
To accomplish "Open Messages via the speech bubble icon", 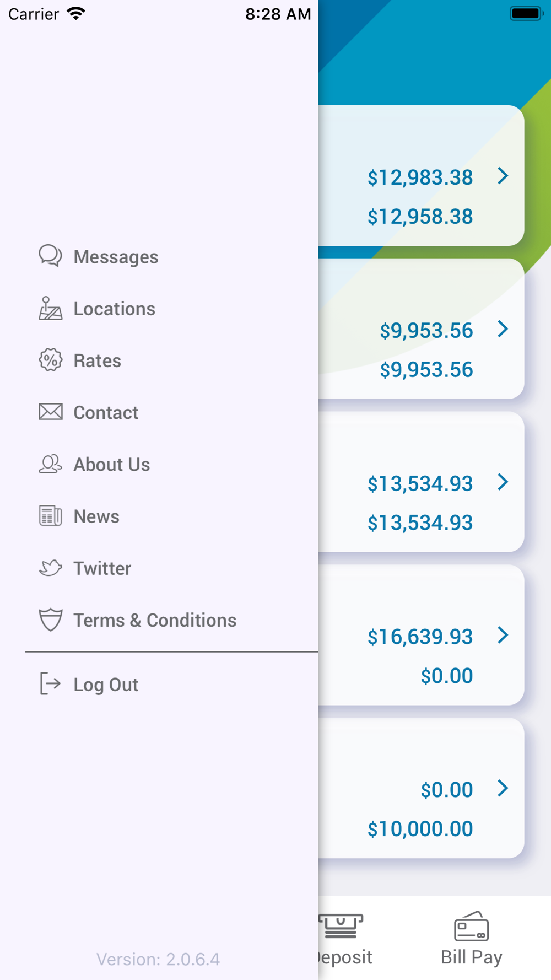I will 50,256.
